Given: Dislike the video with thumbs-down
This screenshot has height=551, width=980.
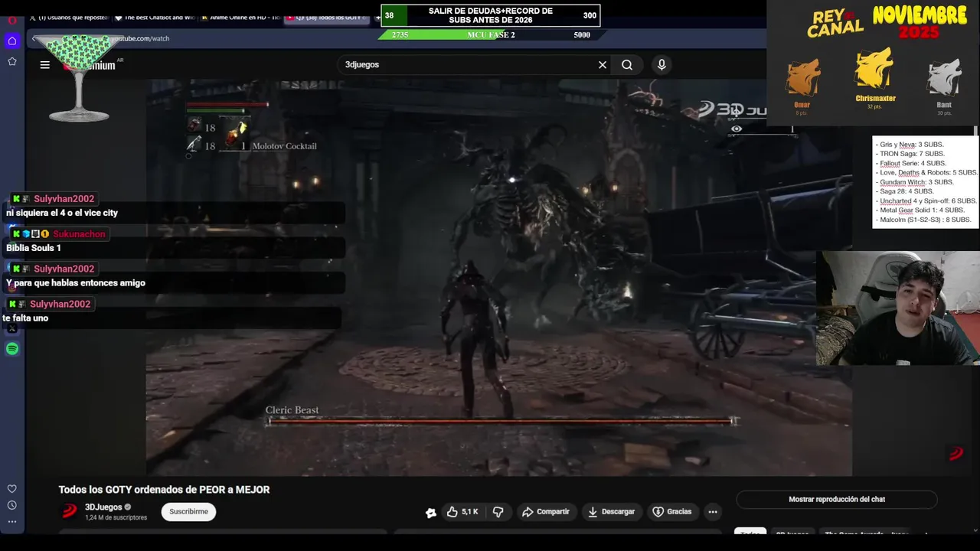Looking at the screenshot, I should 498,511.
